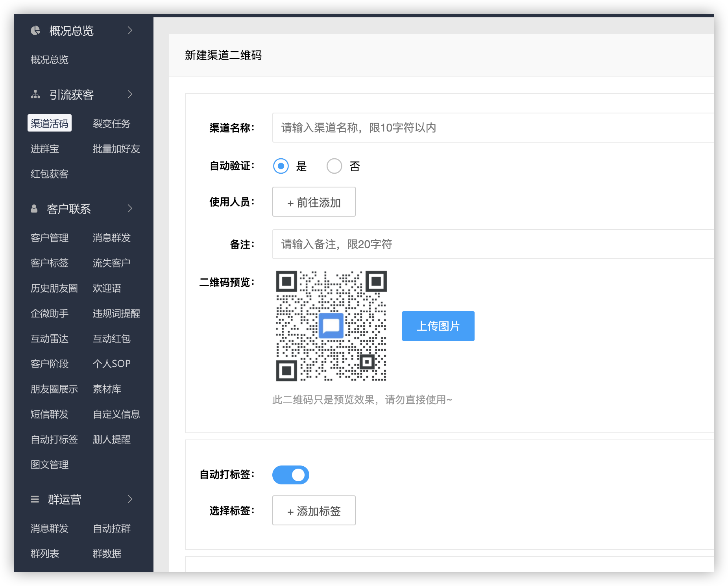Click the 上传图片 button
728x586 pixels.
(438, 326)
